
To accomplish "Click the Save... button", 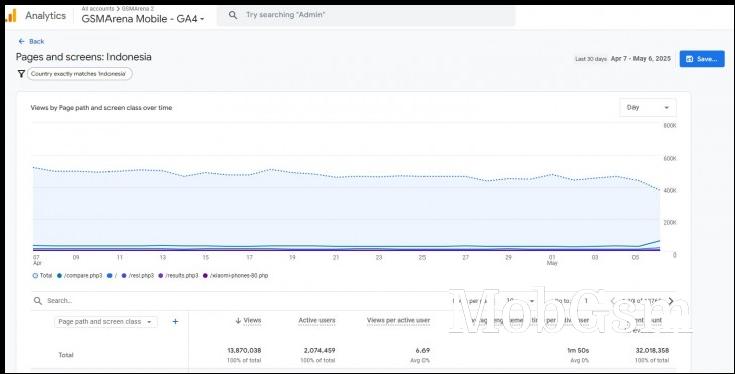I will 702,59.
